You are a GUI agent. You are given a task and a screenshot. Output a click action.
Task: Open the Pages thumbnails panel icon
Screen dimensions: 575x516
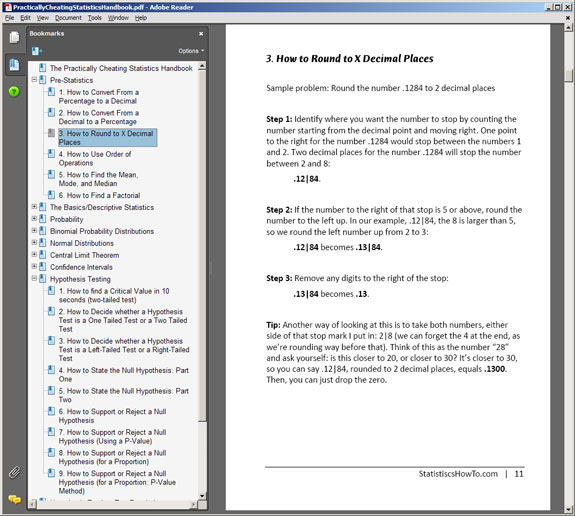14,37
